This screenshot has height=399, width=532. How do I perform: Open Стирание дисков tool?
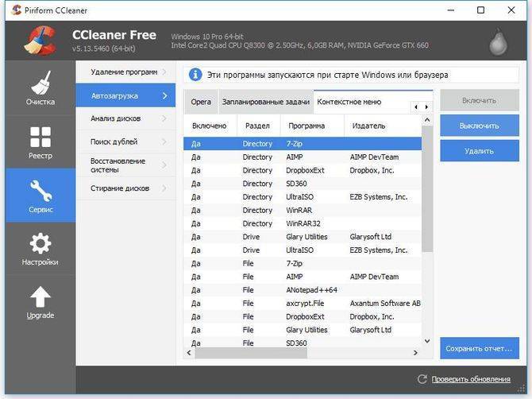(125, 188)
